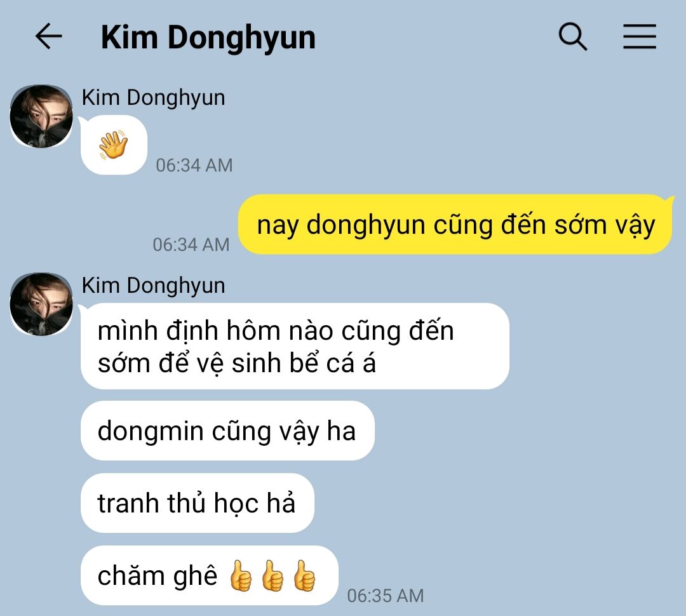
Task: Tap the last thumbs-up emoji
Action: [304, 575]
